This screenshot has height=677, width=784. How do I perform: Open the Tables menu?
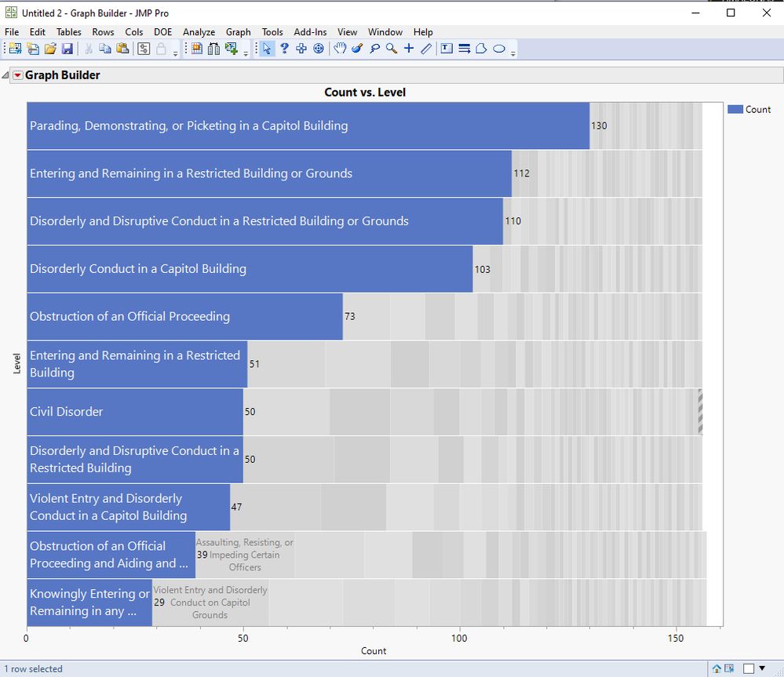point(68,32)
